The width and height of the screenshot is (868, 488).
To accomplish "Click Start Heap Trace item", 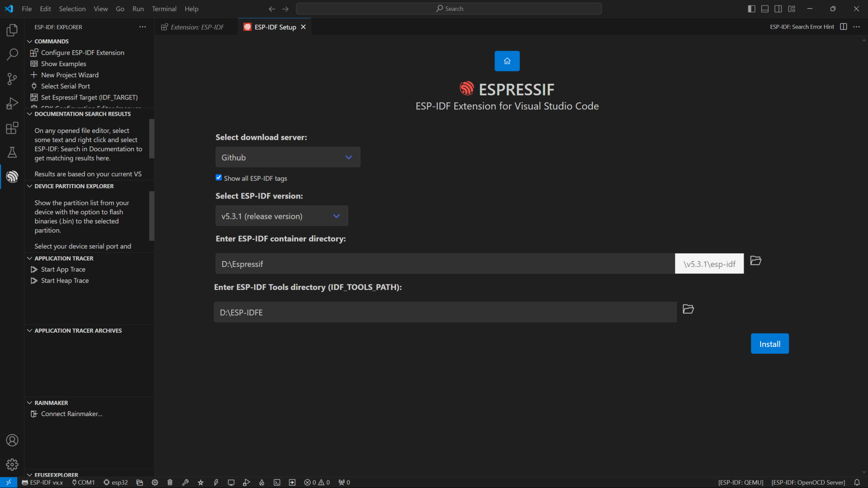I will (x=65, y=280).
